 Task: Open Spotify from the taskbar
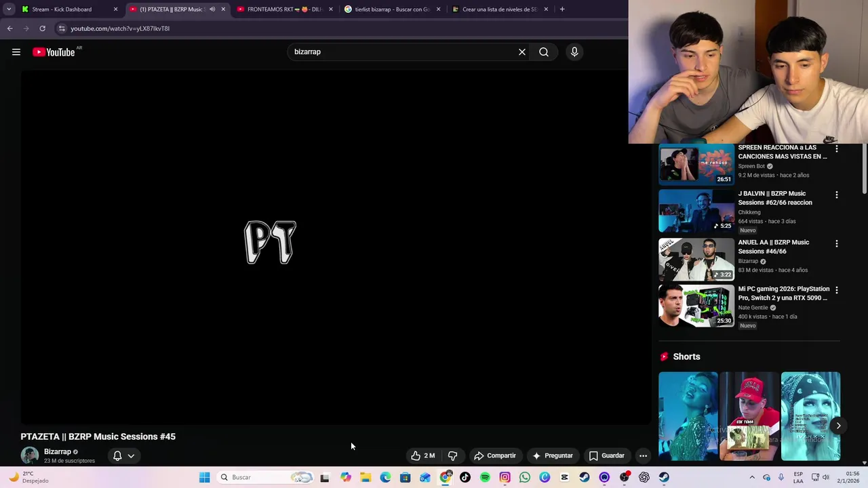485,477
